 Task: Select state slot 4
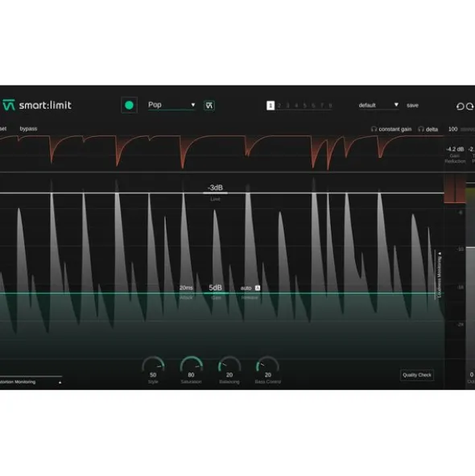(x=296, y=106)
